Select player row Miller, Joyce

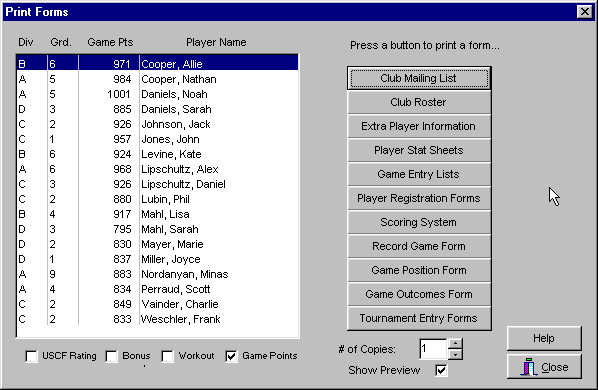[x=157, y=259]
